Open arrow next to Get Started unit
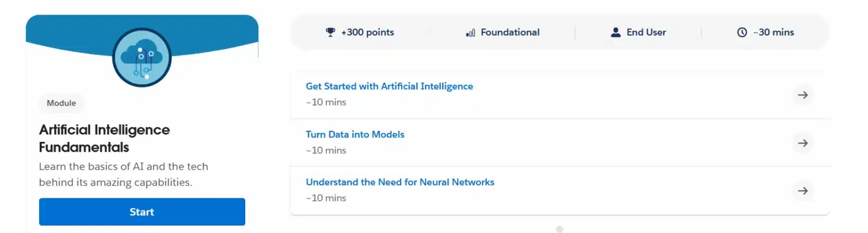The width and height of the screenshot is (868, 233). (802, 95)
